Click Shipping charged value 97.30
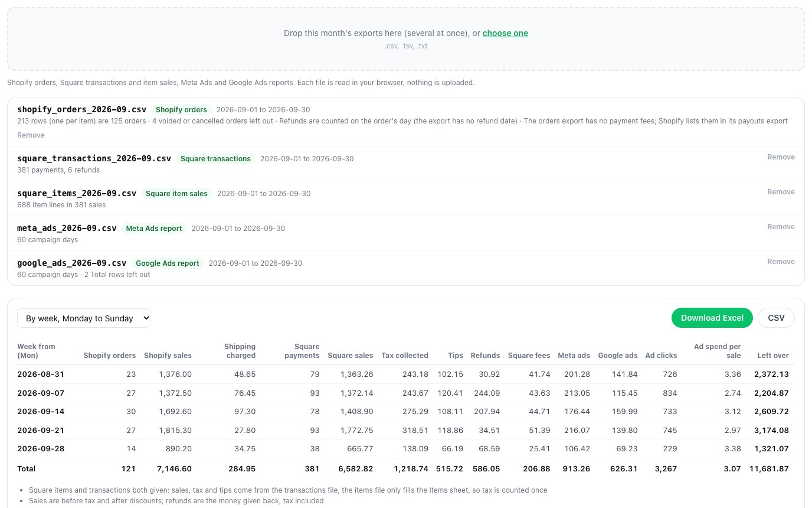812x508 pixels. click(x=245, y=412)
